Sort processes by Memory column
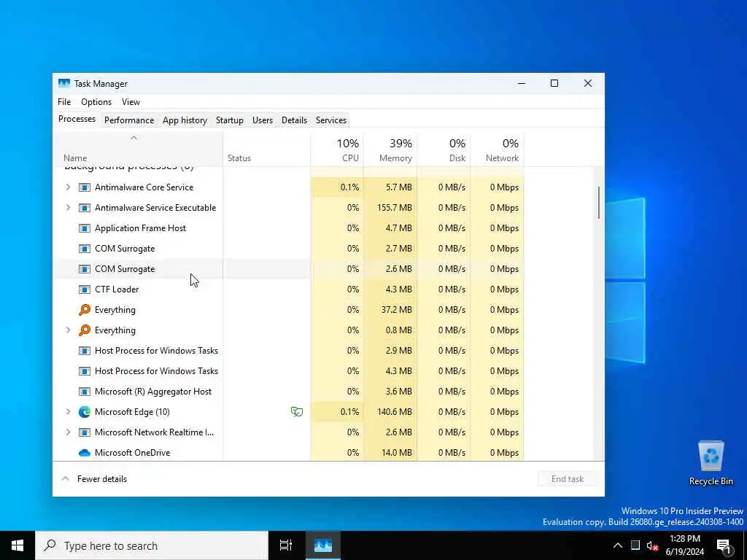747x560 pixels. point(390,149)
